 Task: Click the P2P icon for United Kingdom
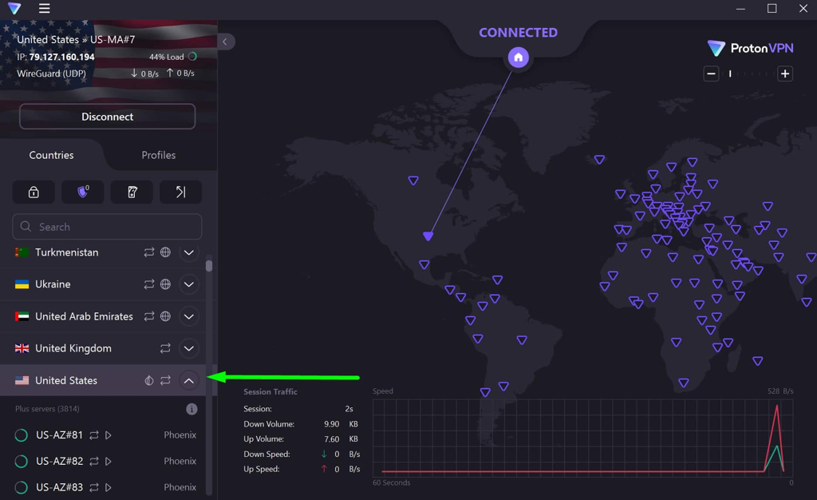pos(166,349)
